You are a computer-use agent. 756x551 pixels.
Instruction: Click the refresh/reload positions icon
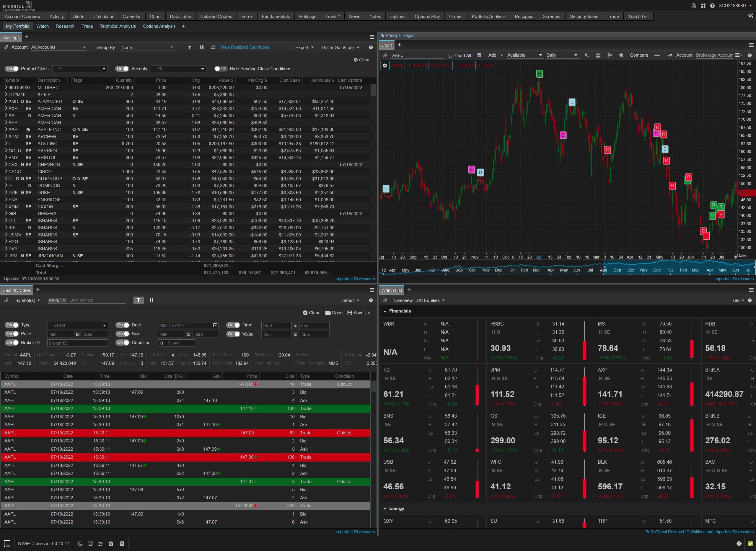click(213, 48)
